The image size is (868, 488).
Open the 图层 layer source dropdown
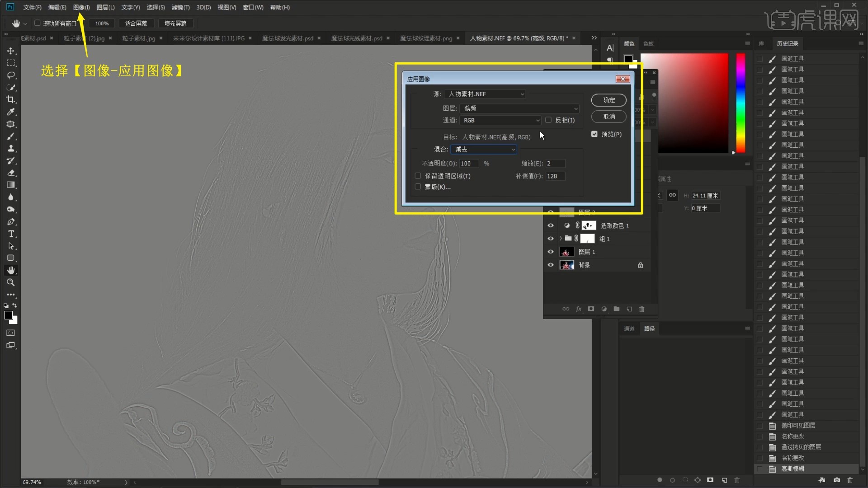pos(519,108)
